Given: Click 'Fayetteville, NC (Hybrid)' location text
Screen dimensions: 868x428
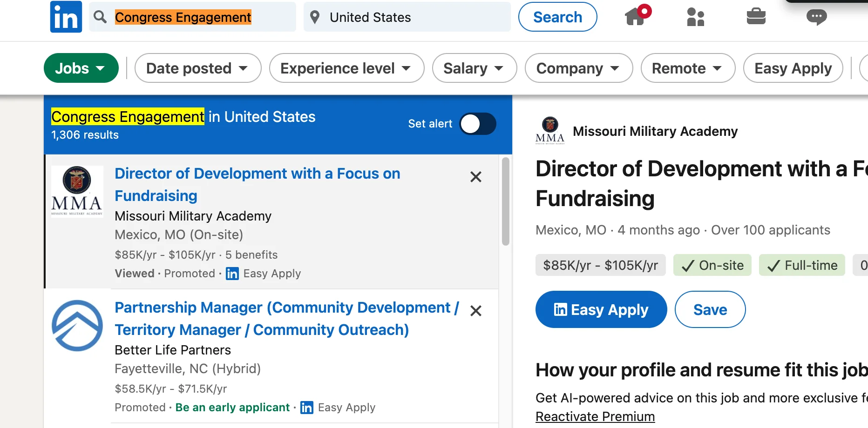Looking at the screenshot, I should [188, 368].
